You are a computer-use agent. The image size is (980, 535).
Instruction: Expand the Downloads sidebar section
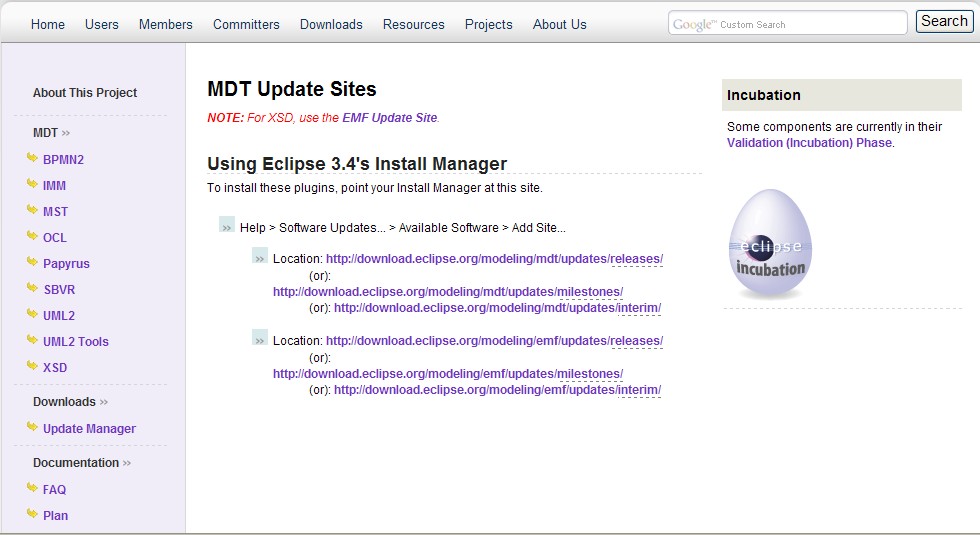tap(71, 402)
